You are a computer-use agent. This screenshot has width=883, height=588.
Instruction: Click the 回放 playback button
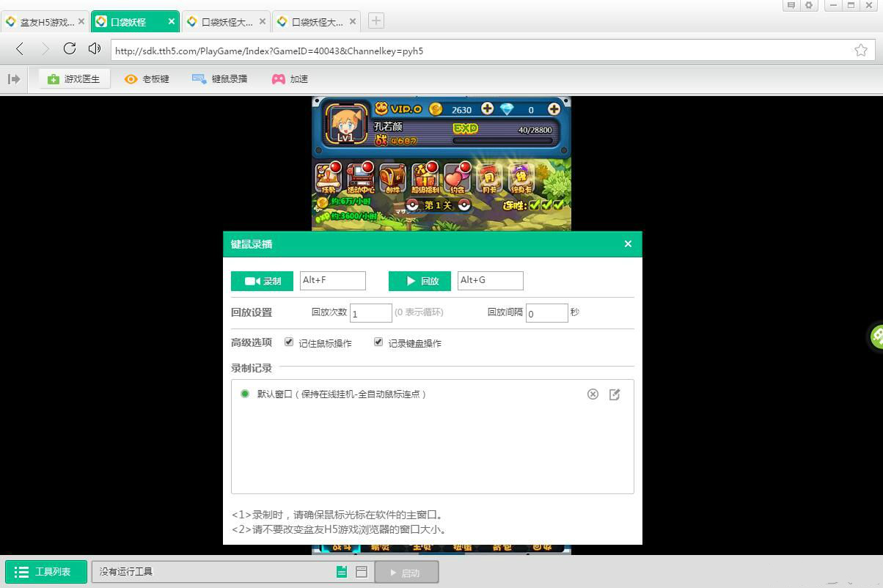(x=419, y=281)
